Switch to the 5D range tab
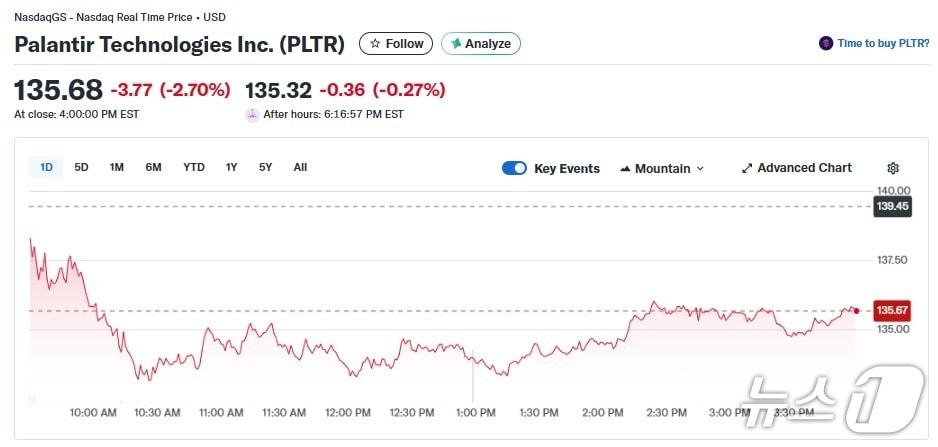This screenshot has height=447, width=938. point(81,168)
